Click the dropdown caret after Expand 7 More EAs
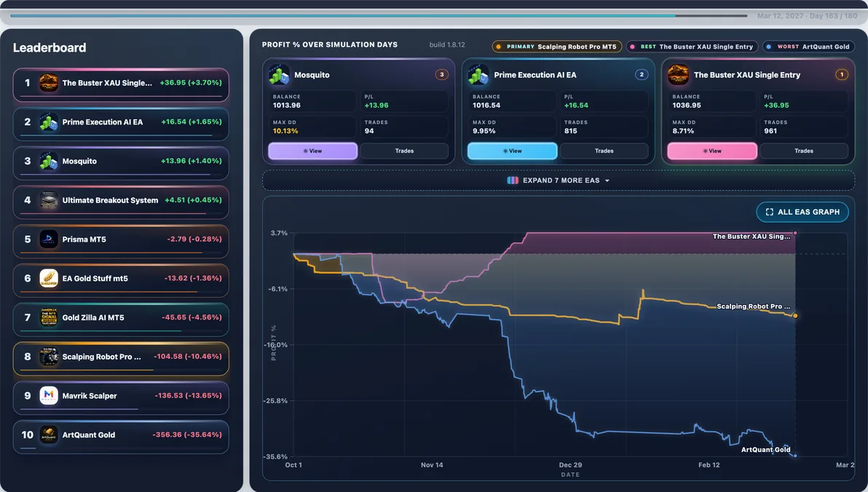868x492 pixels. coord(607,181)
